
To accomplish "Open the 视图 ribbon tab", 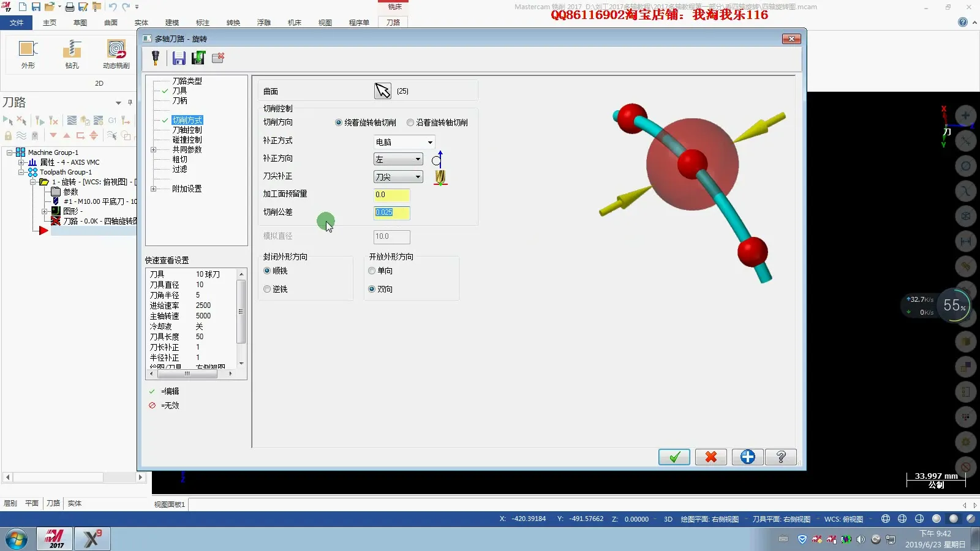I will point(325,23).
